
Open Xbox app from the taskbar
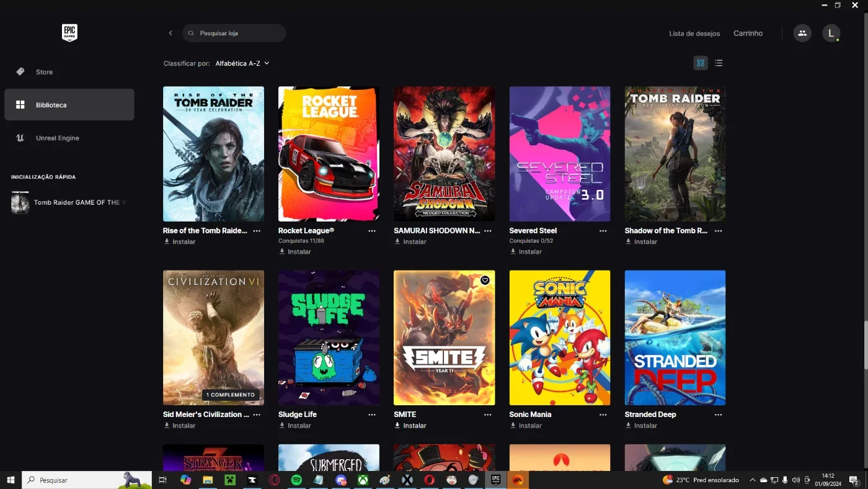pos(363,480)
